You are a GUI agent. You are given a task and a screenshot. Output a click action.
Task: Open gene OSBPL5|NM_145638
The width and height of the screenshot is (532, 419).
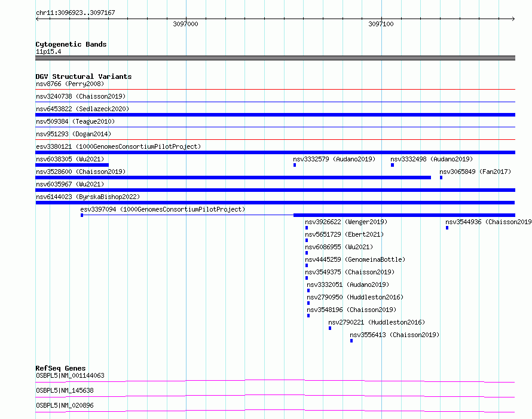[65, 390]
